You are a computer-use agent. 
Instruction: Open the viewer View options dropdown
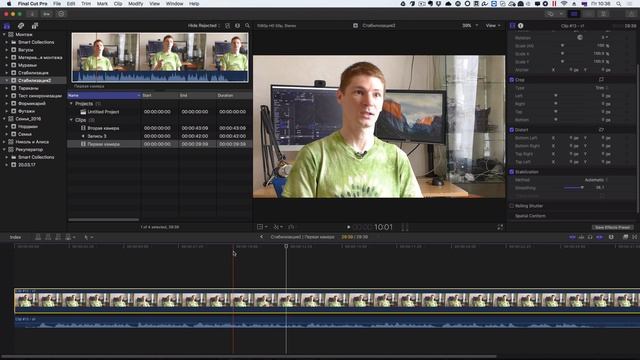pyautogui.click(x=493, y=26)
